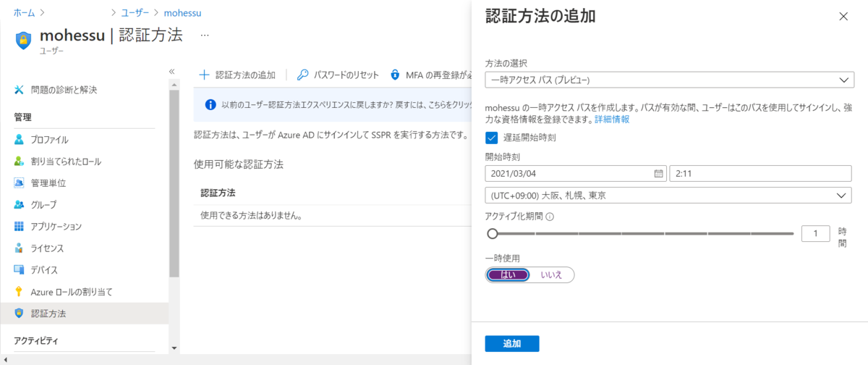This screenshot has width=868, height=365.
Task: Open the calendar picker icon in date field
Action: 658,174
